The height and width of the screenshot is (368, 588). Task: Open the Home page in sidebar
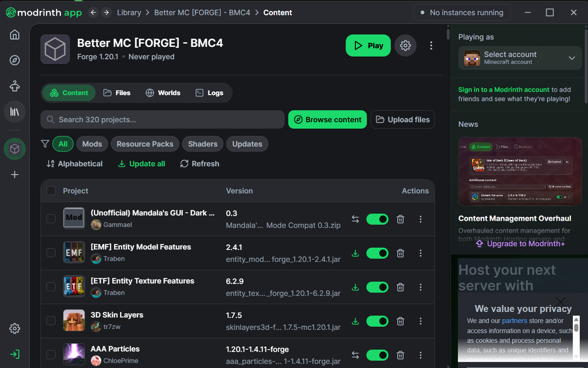(x=15, y=35)
